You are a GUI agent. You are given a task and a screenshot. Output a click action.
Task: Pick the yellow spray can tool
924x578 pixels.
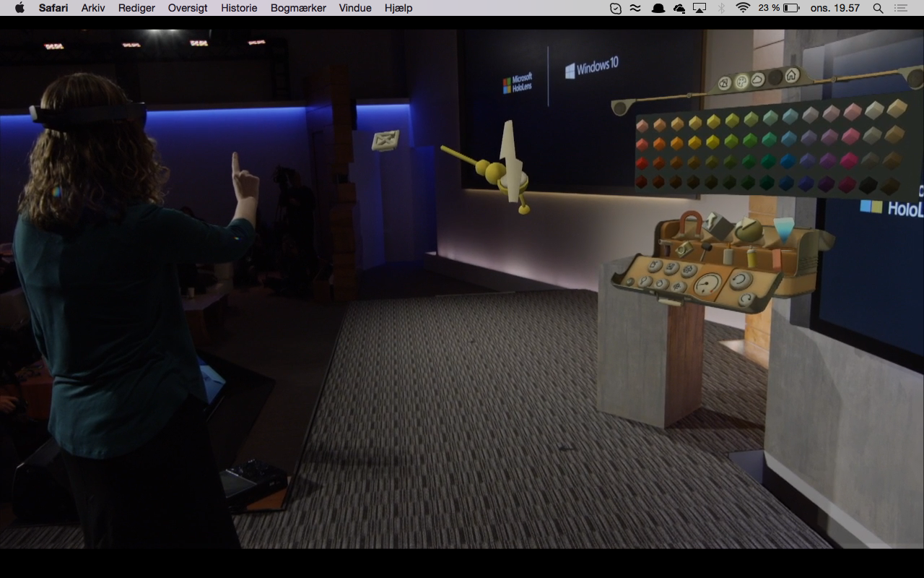tap(751, 257)
